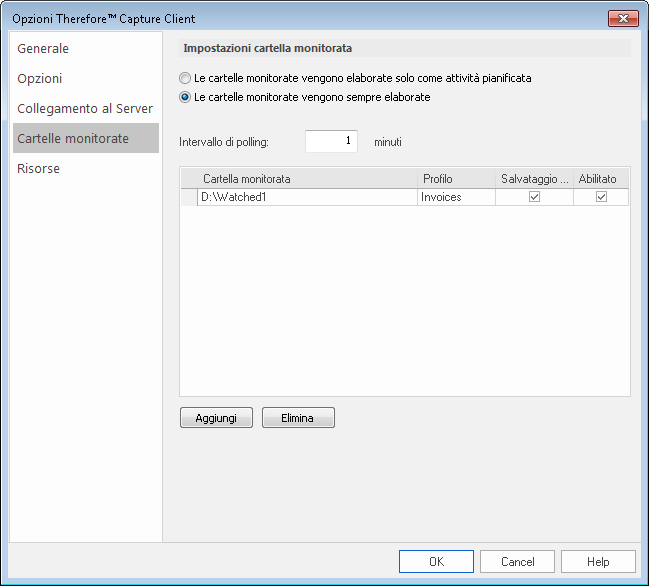Click the Abilitato column header
This screenshot has height=586, width=649.
[601, 179]
